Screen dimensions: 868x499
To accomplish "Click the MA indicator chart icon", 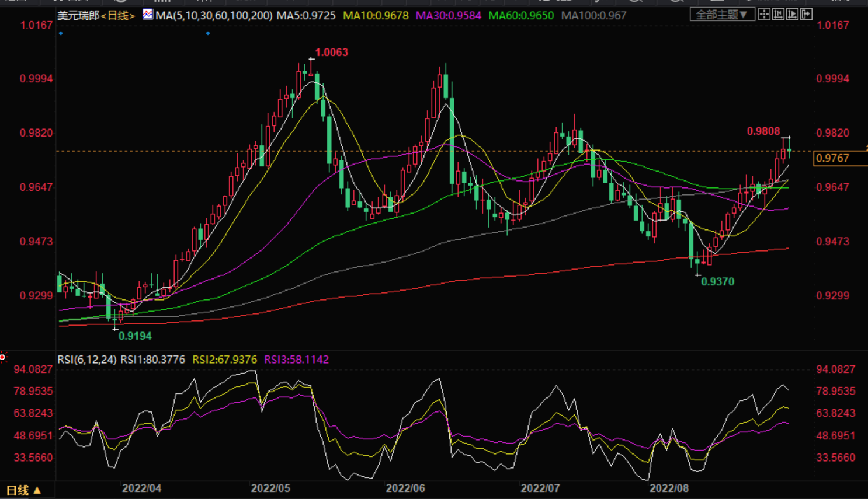I will pyautogui.click(x=148, y=15).
